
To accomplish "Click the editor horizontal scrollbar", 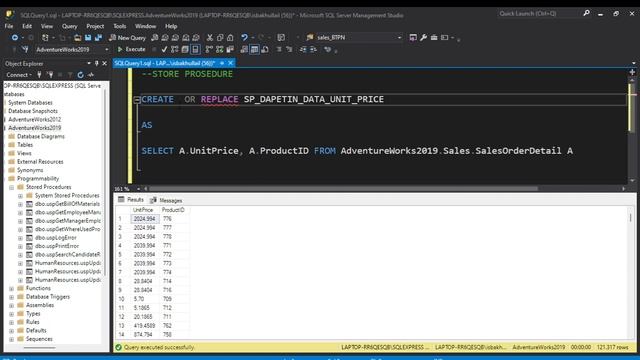I will pyautogui.click(x=343, y=189).
